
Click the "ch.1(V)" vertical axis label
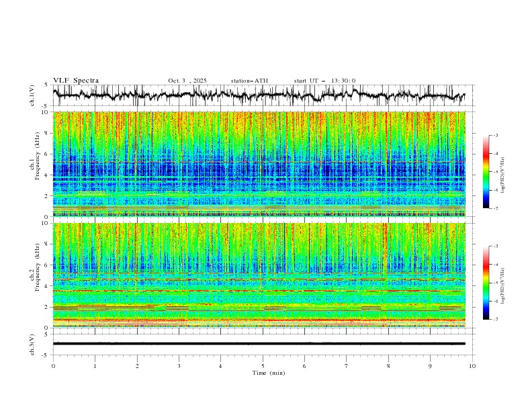click(x=32, y=95)
